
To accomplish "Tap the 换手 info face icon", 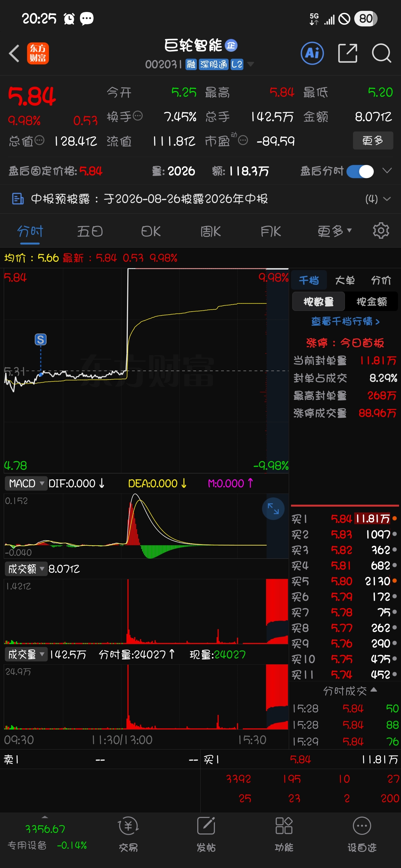I will [x=138, y=116].
